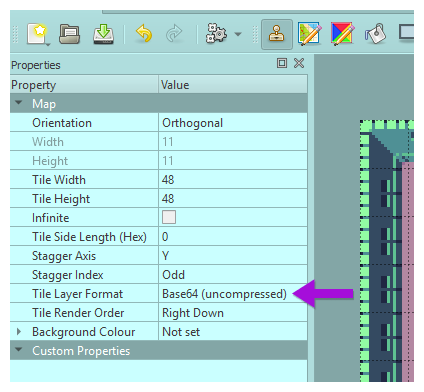
Task: Select the Orientation property row
Action: tap(159, 123)
